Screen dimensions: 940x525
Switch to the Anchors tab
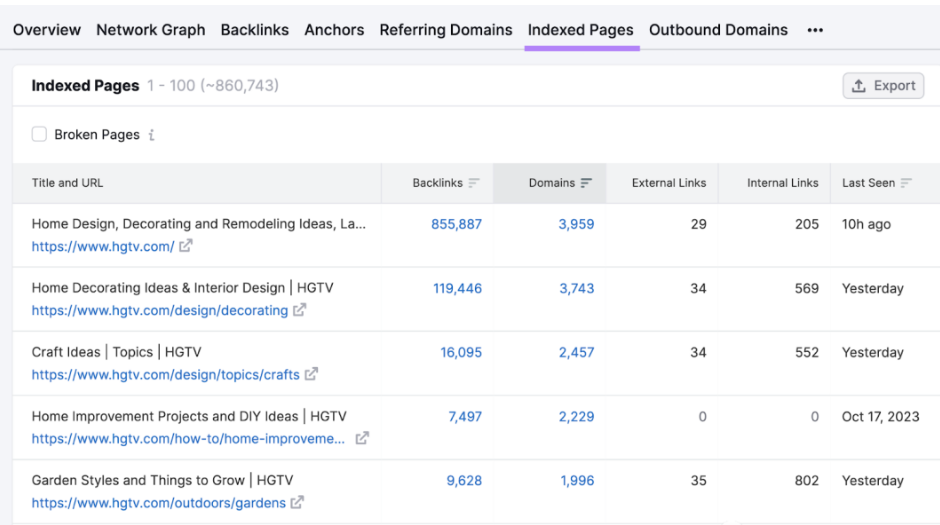coord(334,30)
